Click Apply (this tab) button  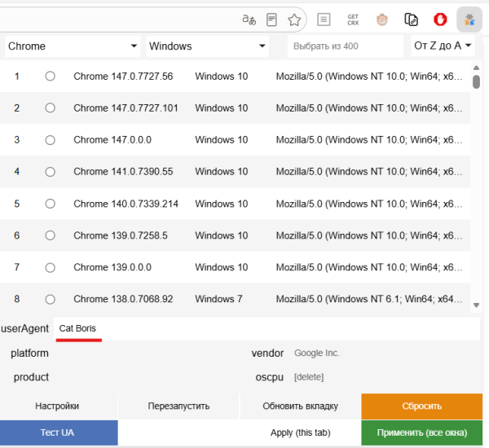click(x=300, y=433)
